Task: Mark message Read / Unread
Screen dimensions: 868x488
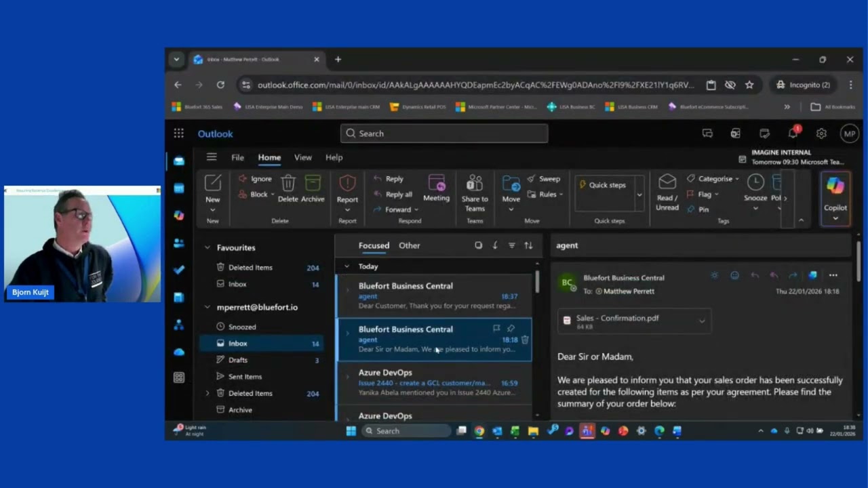Action: (x=667, y=193)
